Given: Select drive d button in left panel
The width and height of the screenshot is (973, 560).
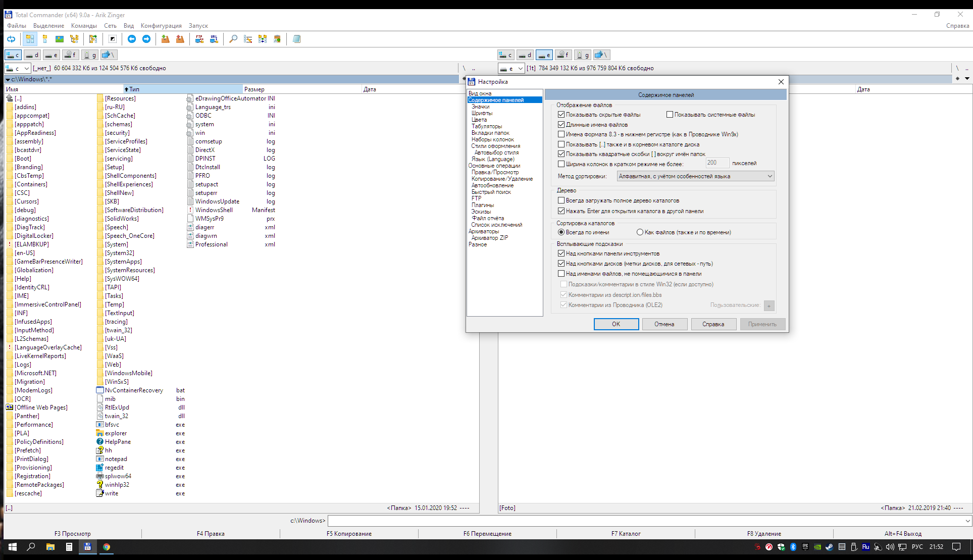Looking at the screenshot, I should point(32,55).
